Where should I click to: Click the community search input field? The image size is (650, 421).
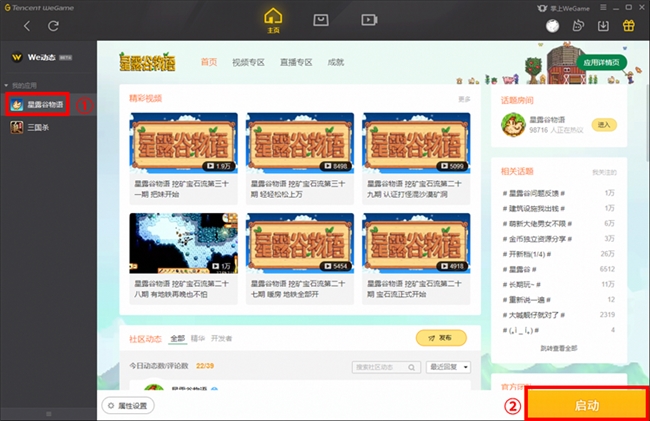[x=386, y=367]
